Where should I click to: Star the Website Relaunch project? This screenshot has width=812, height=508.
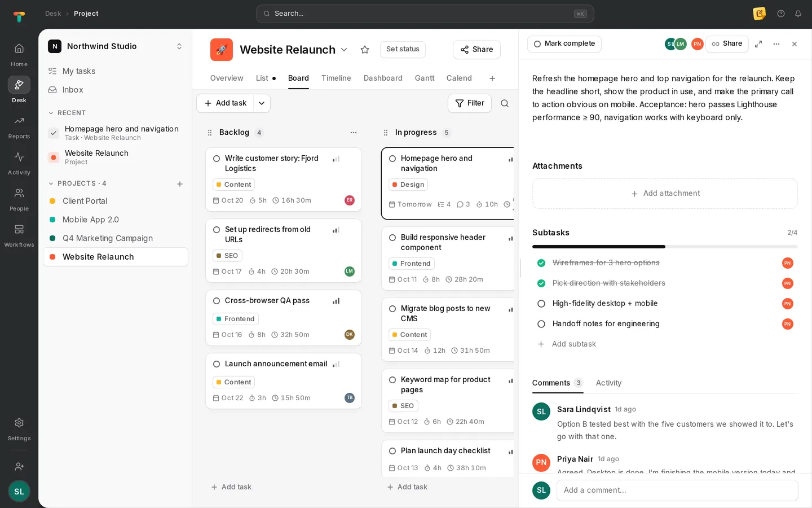coord(365,50)
